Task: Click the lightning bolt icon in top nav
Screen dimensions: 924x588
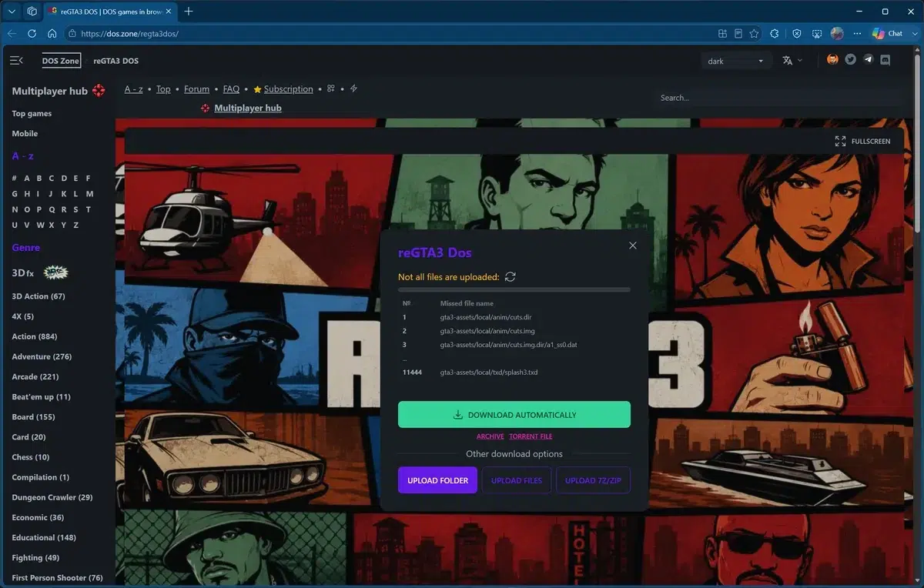Action: 353,89
